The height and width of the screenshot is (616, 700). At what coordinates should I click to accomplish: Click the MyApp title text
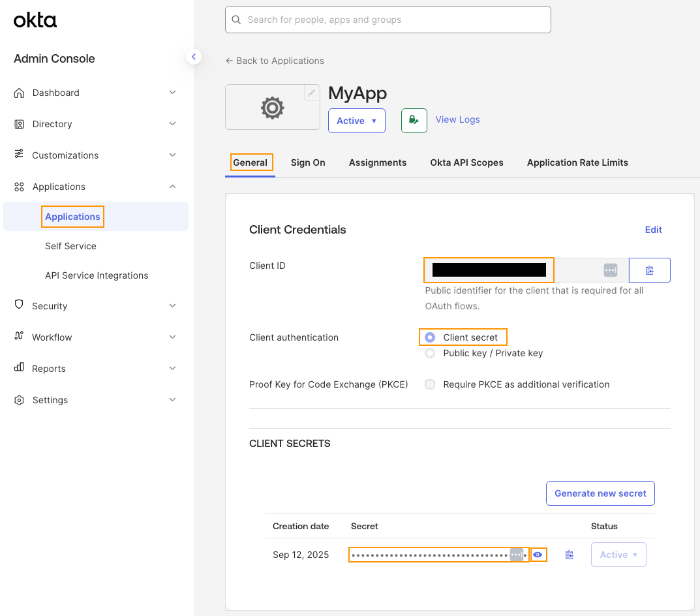coord(358,93)
